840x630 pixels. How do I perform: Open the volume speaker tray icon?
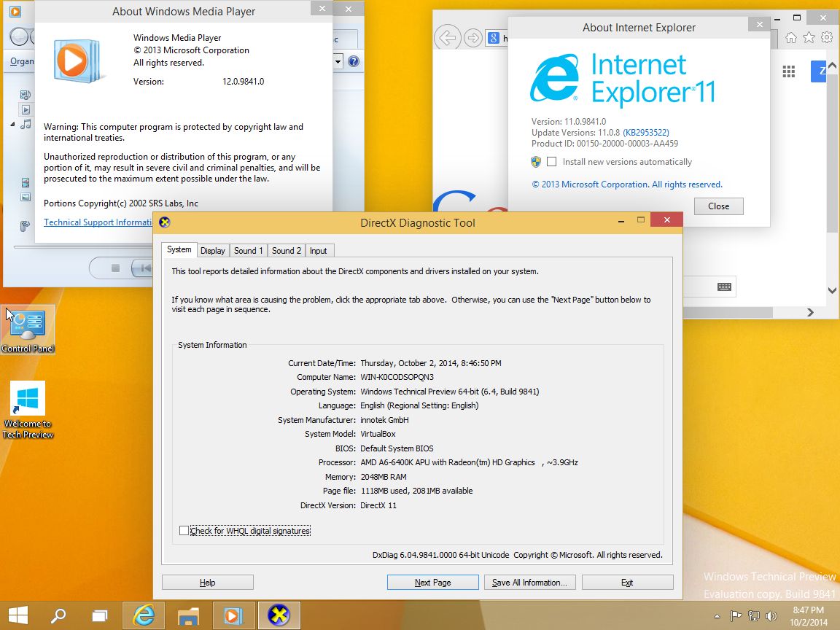[x=771, y=616]
